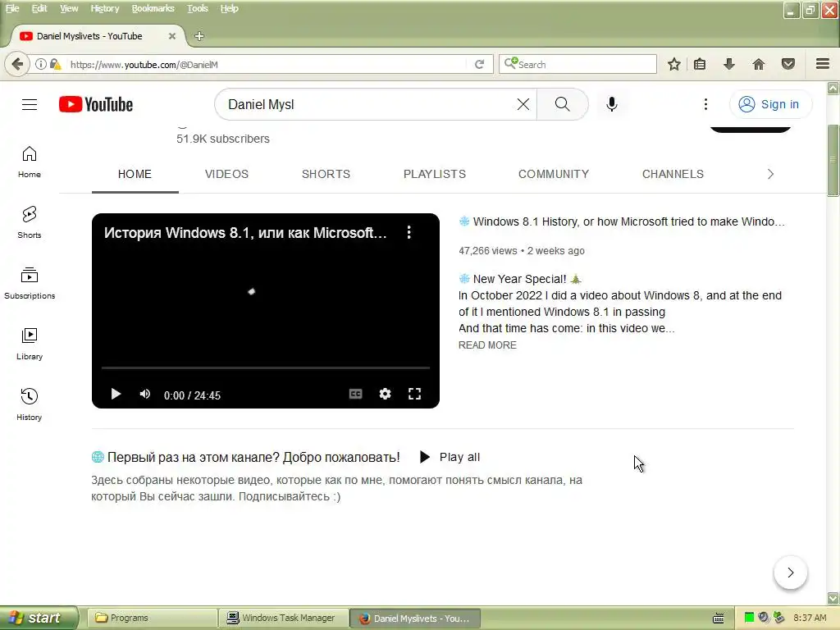Open video player settings gear
Image resolution: width=840 pixels, height=630 pixels.
(x=385, y=395)
